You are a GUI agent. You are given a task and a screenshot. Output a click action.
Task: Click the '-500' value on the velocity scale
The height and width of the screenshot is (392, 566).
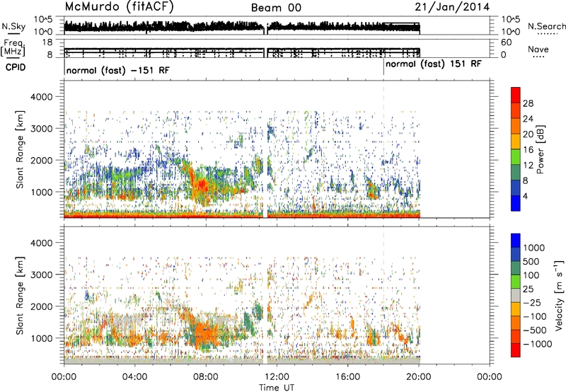535,330
